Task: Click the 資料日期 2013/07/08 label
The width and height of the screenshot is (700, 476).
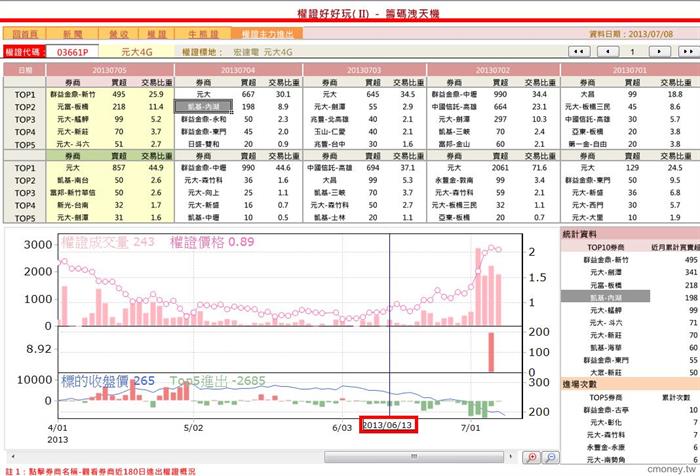Action: 631,34
